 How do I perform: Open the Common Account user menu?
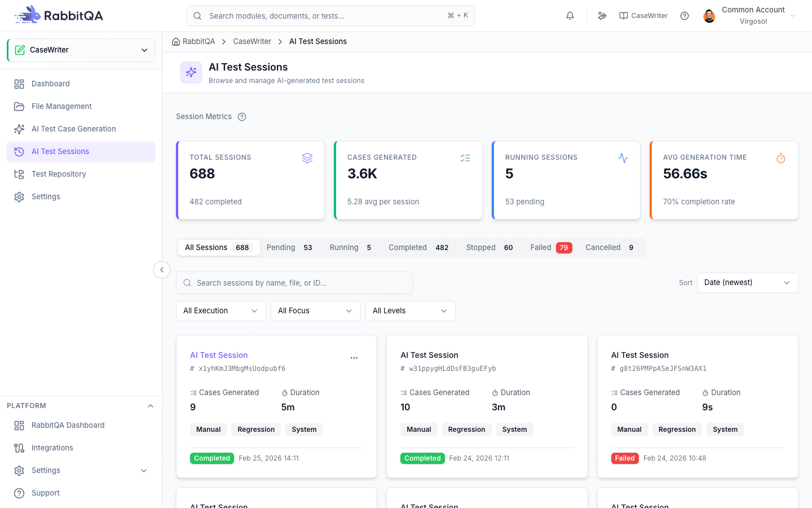point(750,16)
